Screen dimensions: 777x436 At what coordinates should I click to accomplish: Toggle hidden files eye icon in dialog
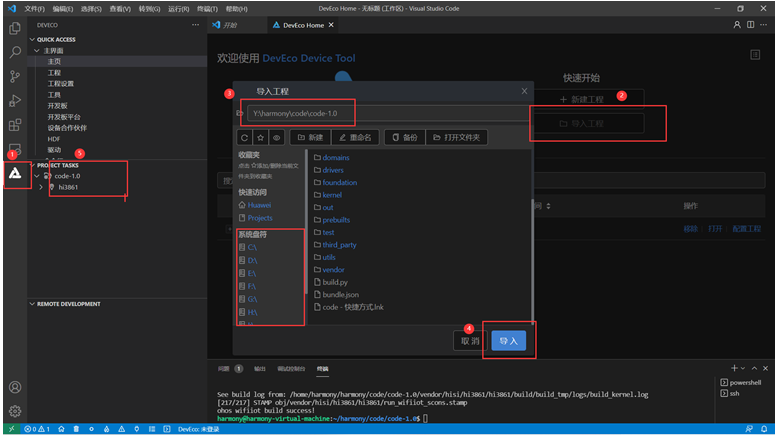(277, 137)
